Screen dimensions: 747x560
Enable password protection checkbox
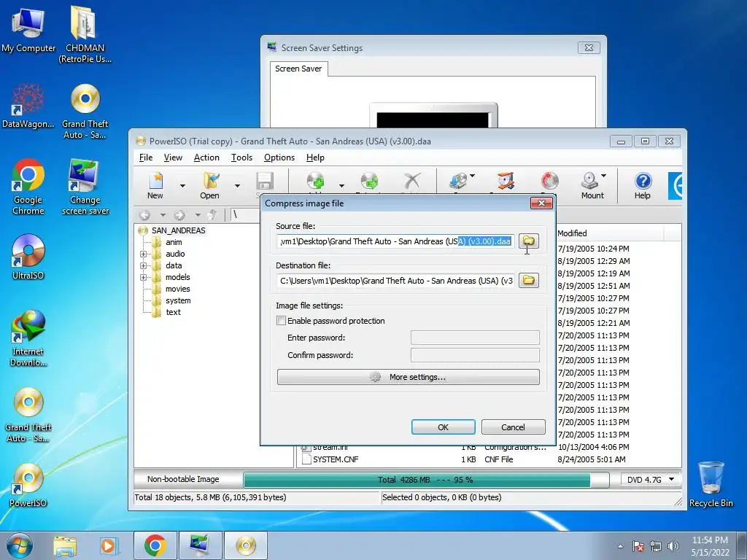(282, 321)
